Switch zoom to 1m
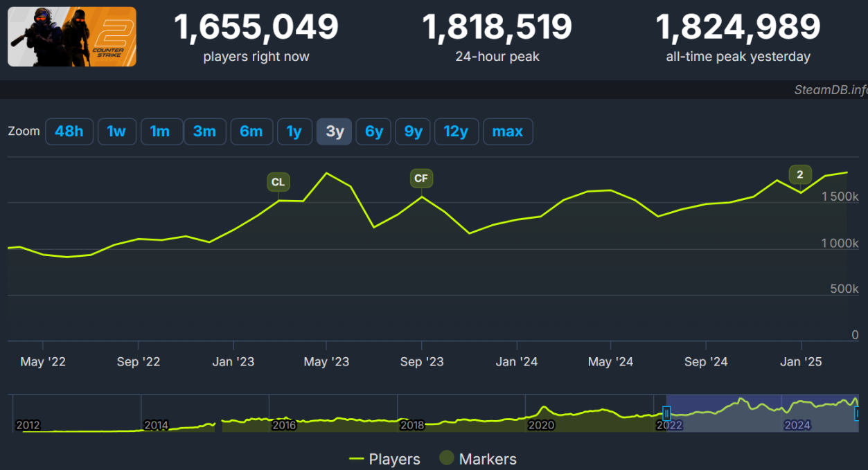868x470 pixels. pyautogui.click(x=161, y=132)
